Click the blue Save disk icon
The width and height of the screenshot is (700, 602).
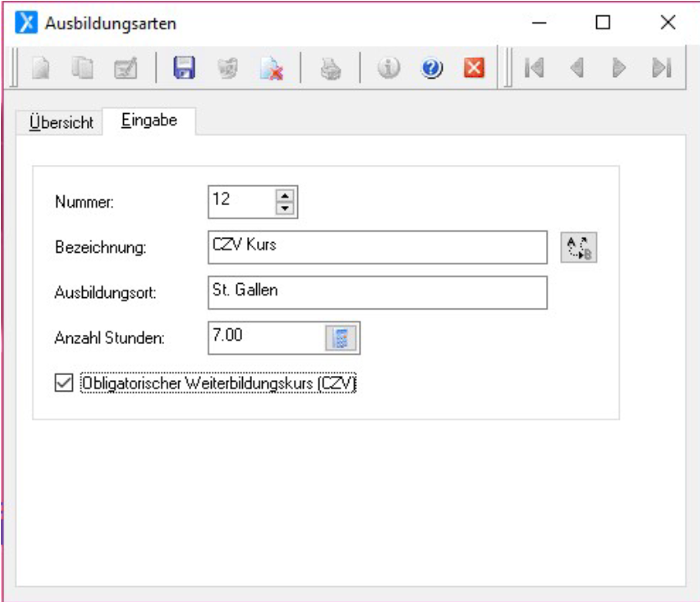[183, 69]
